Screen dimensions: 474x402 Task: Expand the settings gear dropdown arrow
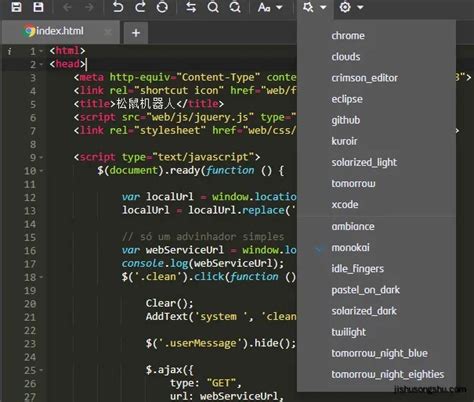[360, 7]
